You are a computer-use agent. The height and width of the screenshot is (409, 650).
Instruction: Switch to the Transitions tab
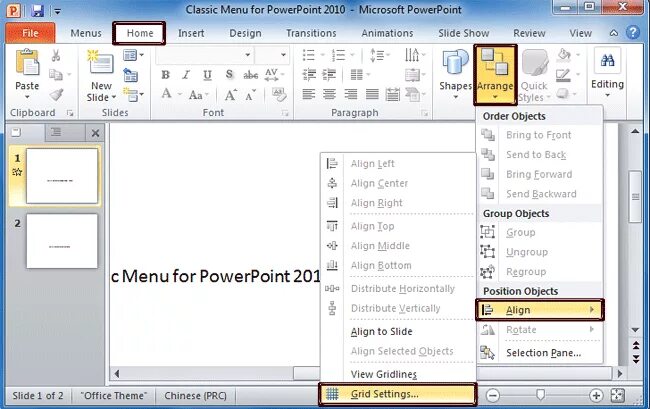311,33
